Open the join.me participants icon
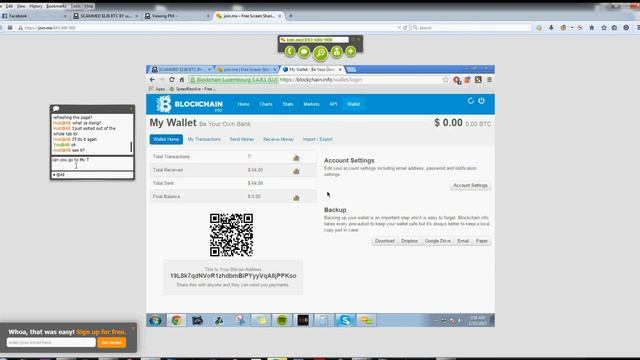Image resolution: width=640 pixels, height=360 pixels. 336,52
